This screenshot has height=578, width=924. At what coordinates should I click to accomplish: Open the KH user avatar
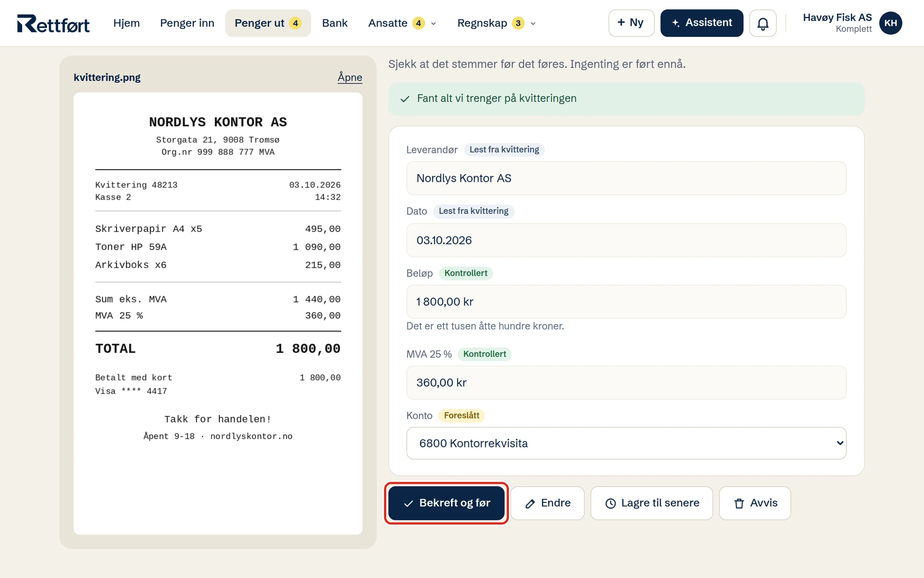pyautogui.click(x=891, y=23)
